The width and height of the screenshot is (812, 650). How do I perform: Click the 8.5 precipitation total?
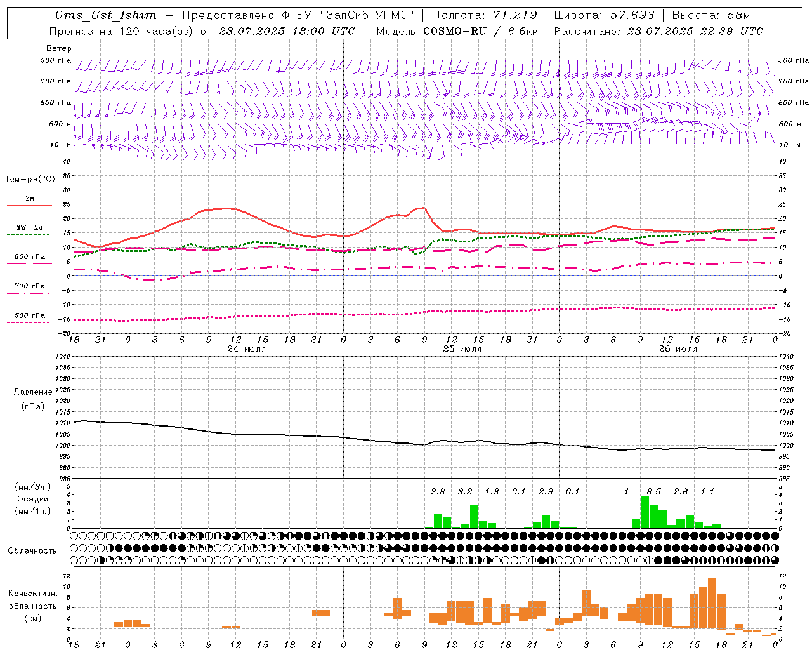(653, 492)
